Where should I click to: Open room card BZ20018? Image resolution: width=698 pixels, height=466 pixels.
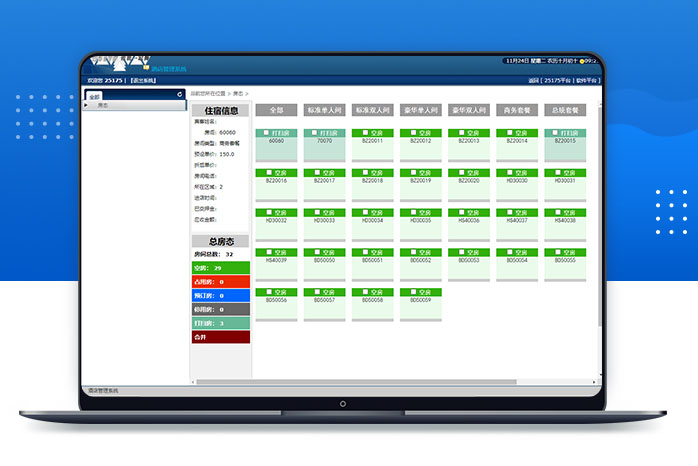pyautogui.click(x=373, y=185)
